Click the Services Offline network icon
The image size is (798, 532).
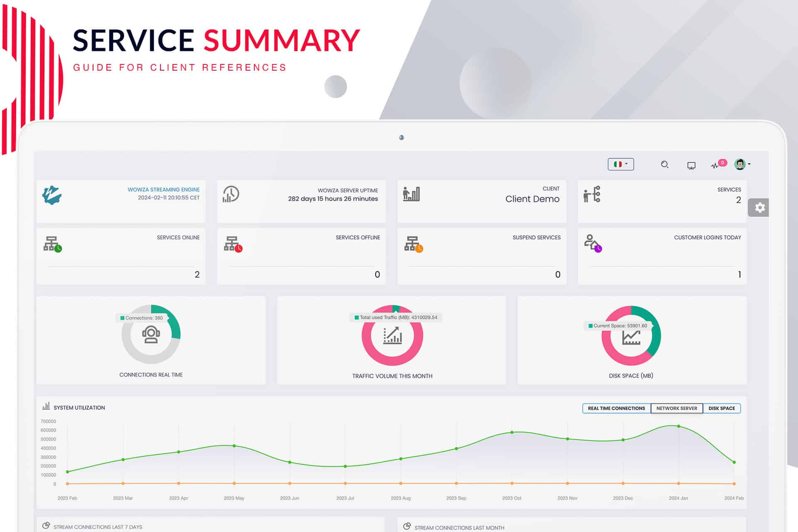(x=233, y=244)
